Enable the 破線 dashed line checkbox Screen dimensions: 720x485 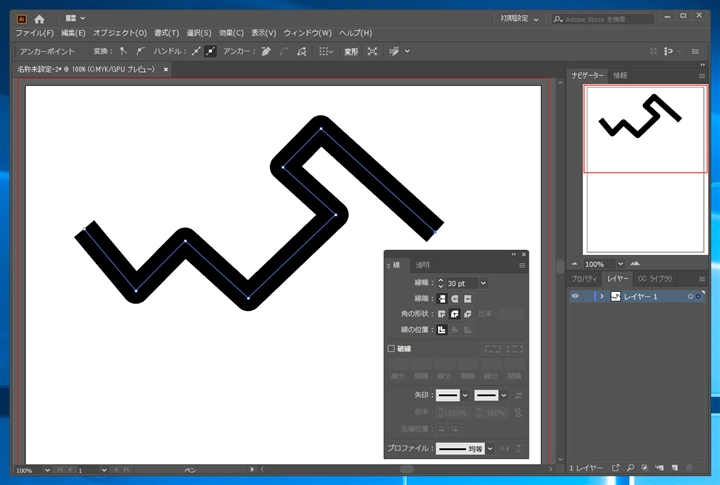coord(391,349)
